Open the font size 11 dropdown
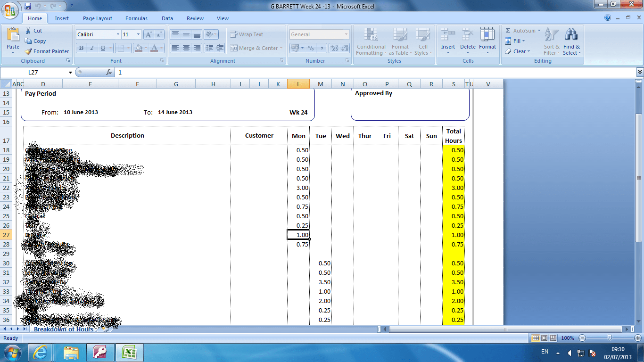 (138, 34)
